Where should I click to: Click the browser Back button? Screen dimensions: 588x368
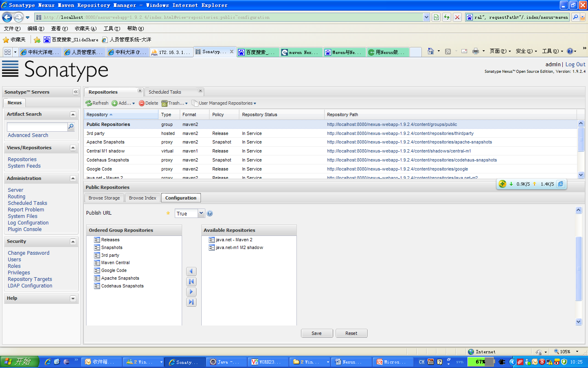[x=7, y=17]
